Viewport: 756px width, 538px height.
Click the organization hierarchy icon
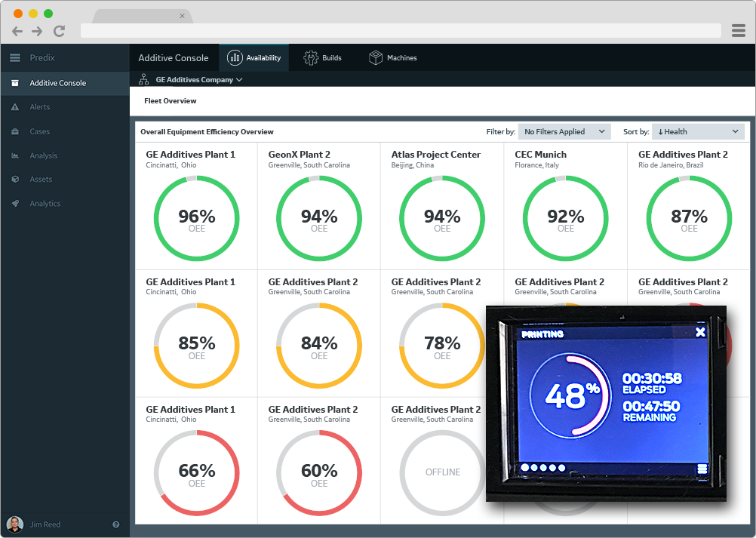[143, 79]
